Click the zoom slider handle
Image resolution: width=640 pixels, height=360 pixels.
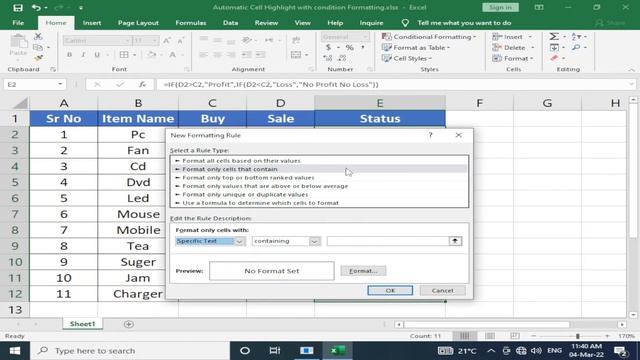click(x=578, y=336)
